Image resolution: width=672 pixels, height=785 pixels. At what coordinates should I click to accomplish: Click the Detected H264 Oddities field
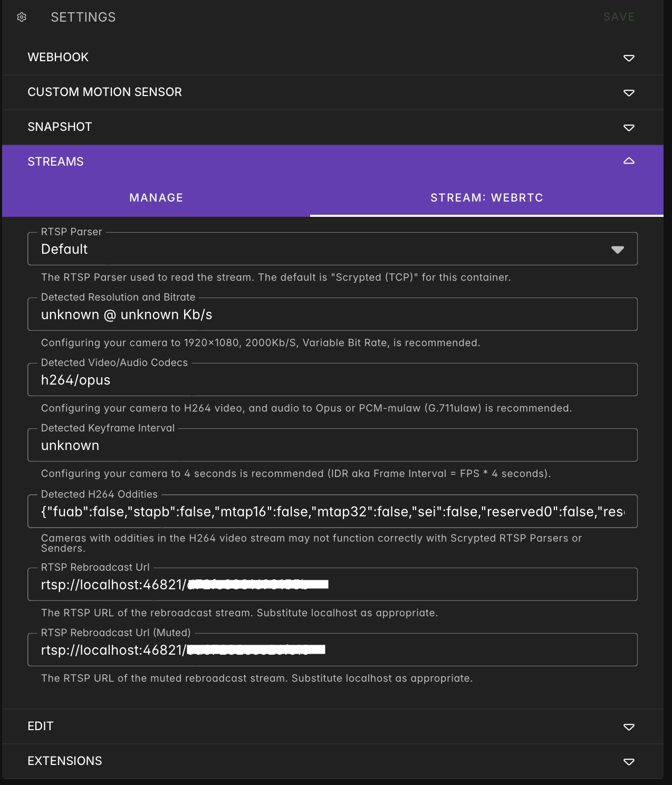[332, 512]
